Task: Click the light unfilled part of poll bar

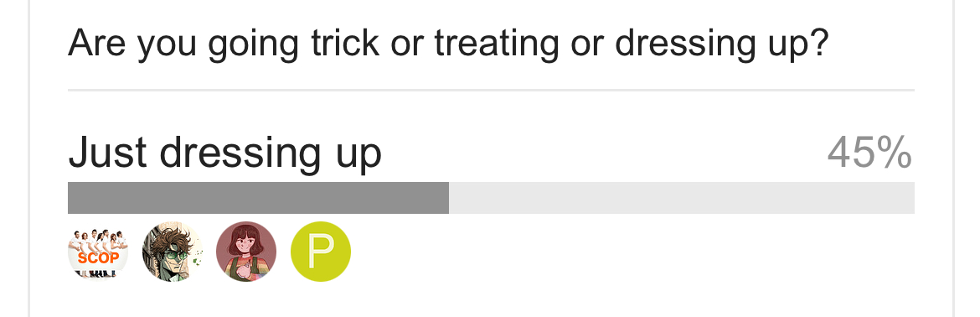Action: (682, 198)
